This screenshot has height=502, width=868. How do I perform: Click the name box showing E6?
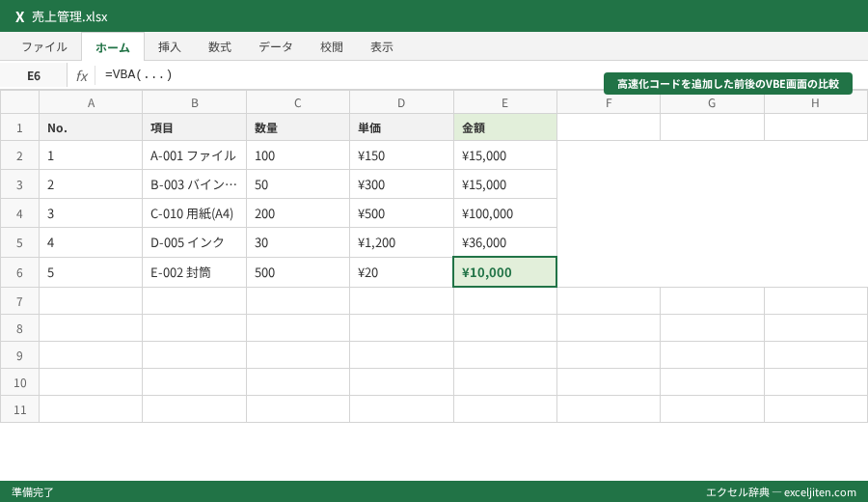34,75
